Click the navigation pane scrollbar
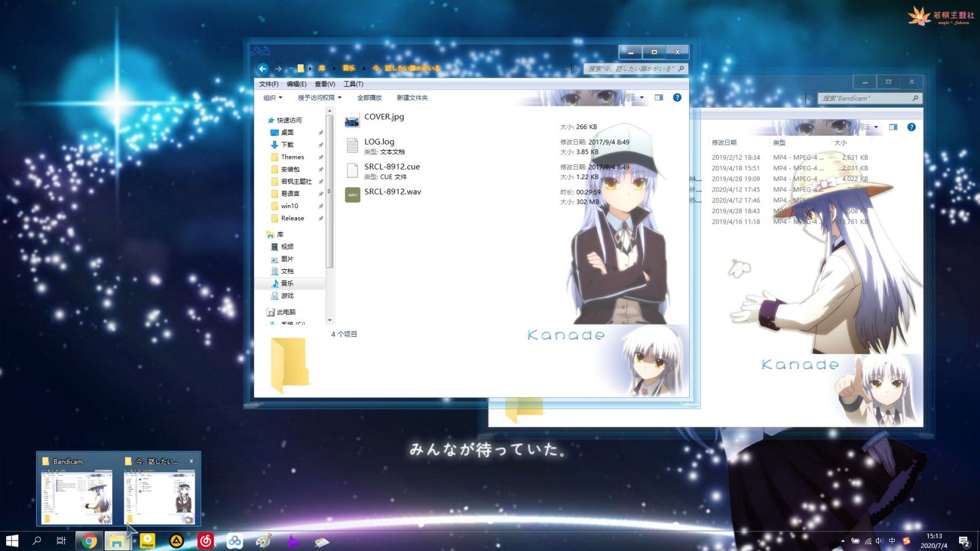The width and height of the screenshot is (980, 551). click(330, 191)
